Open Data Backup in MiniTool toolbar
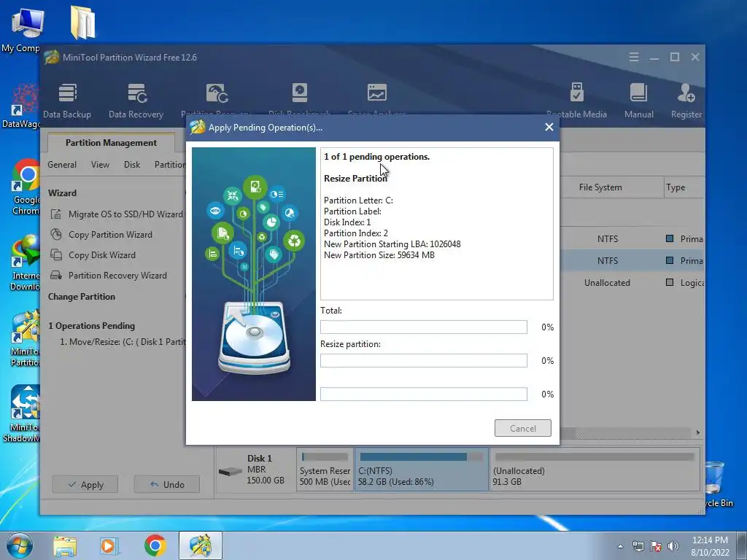747x560 pixels. point(67,101)
